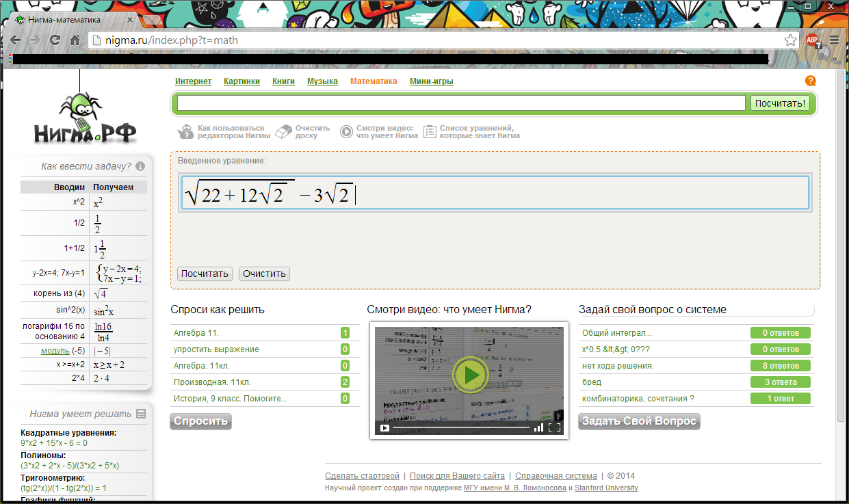
Task: Open the browser home page icon
Action: [x=75, y=40]
